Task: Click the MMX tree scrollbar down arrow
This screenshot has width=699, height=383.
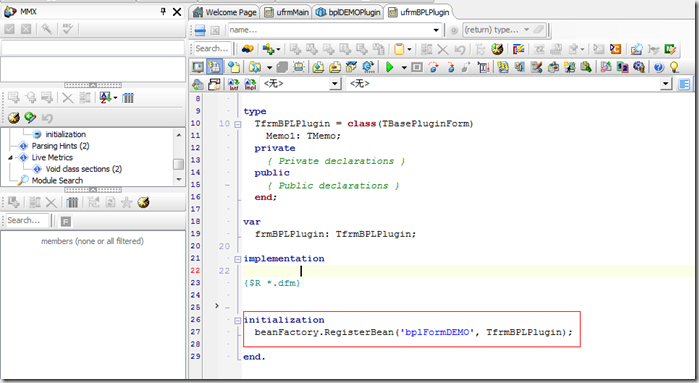Action: coord(179,180)
